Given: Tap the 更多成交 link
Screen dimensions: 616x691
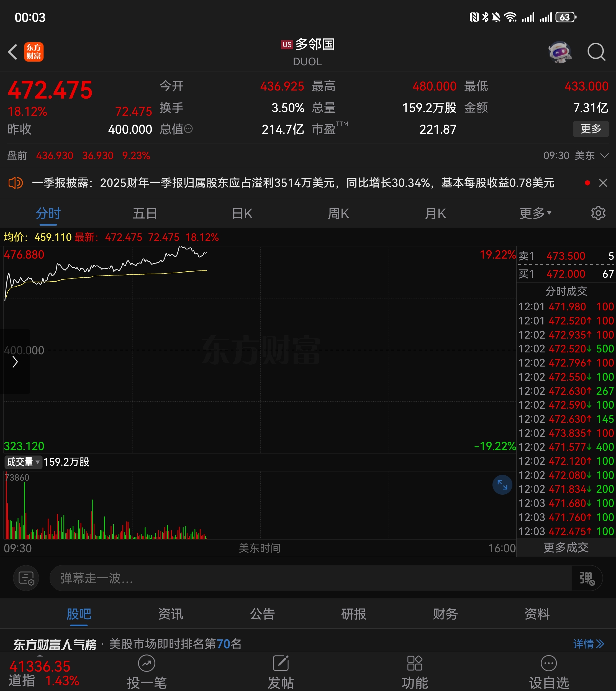Looking at the screenshot, I should pyautogui.click(x=566, y=548).
